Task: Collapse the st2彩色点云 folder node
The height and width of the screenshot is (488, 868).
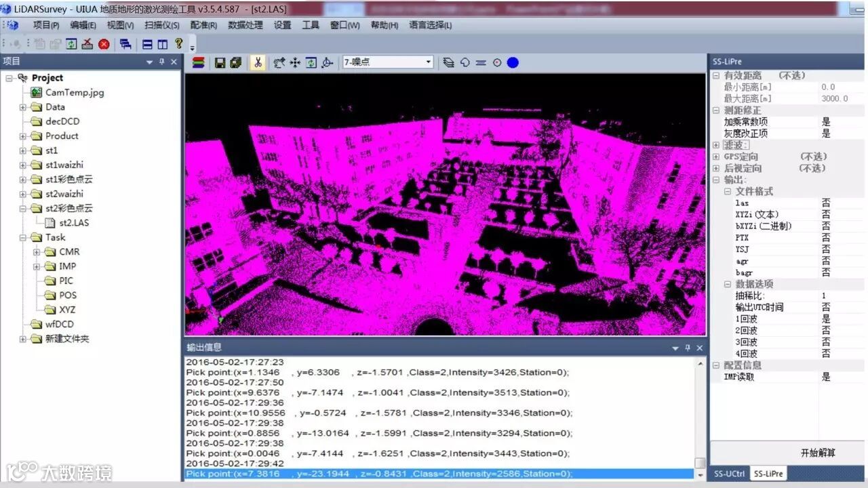Action: (x=22, y=208)
